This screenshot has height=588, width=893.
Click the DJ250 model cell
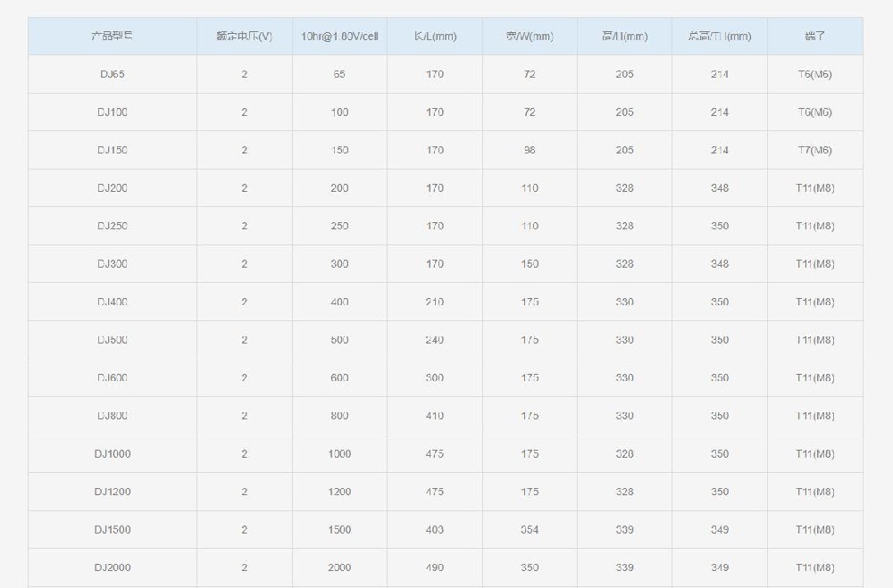pyautogui.click(x=113, y=226)
